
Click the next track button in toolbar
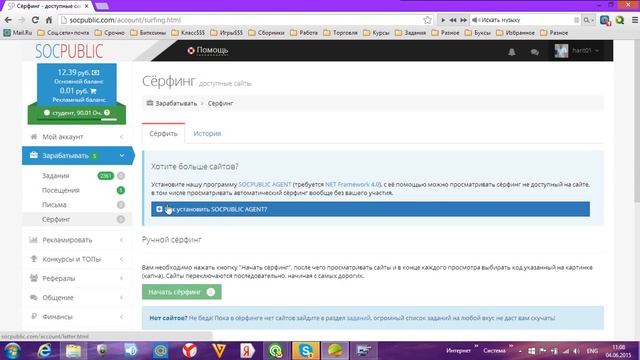[x=464, y=20]
